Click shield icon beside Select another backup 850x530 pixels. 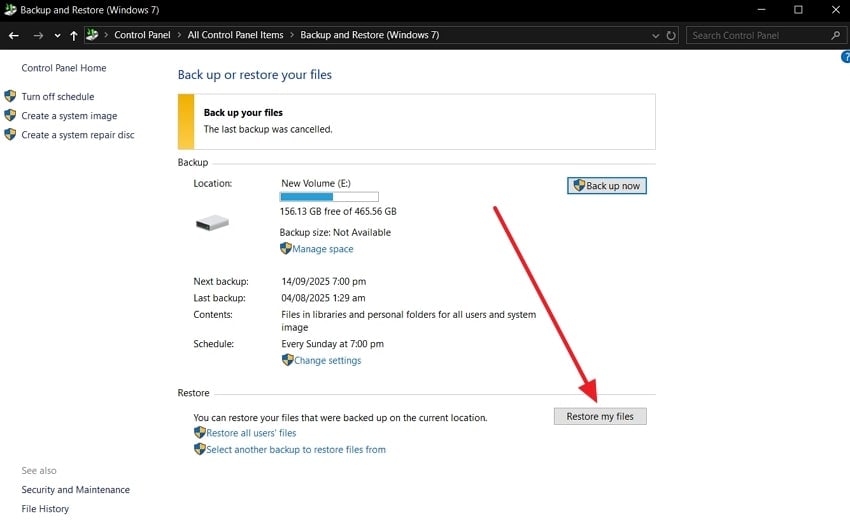[x=199, y=449]
